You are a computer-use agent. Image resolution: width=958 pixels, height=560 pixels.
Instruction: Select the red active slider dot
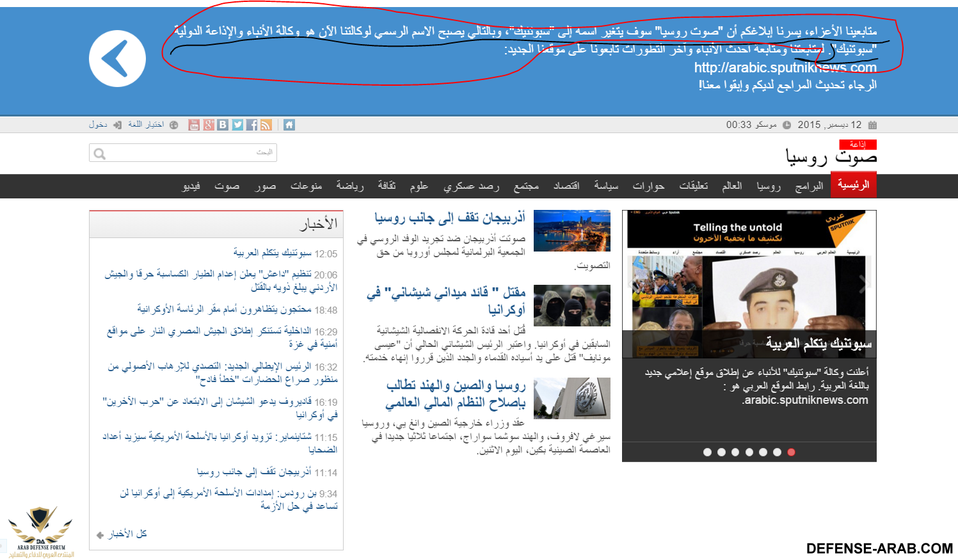tap(791, 452)
